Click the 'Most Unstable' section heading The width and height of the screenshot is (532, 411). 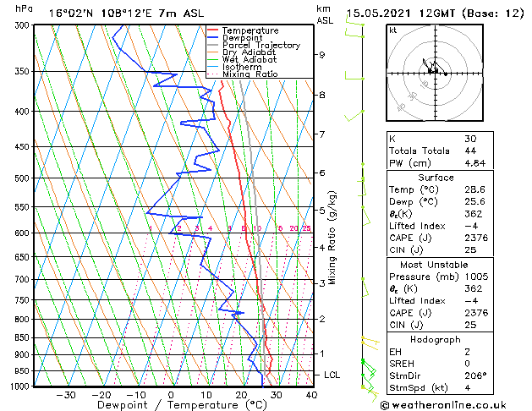coord(434,265)
